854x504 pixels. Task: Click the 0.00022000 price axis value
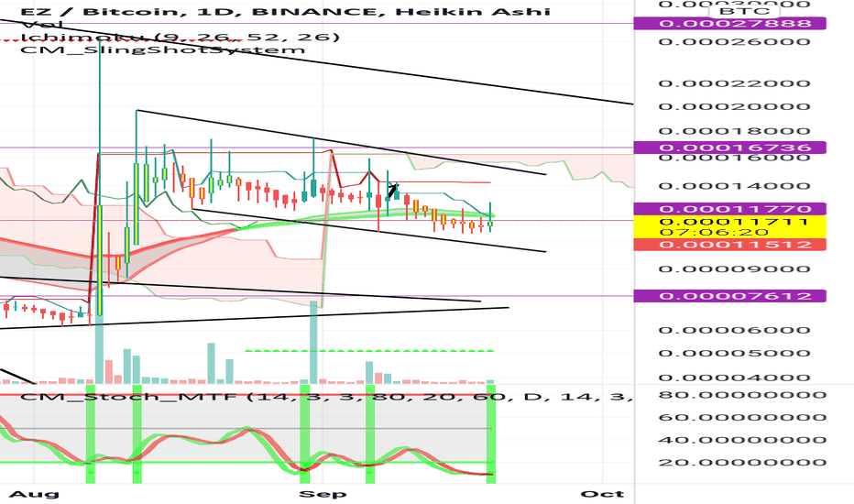coord(734,83)
